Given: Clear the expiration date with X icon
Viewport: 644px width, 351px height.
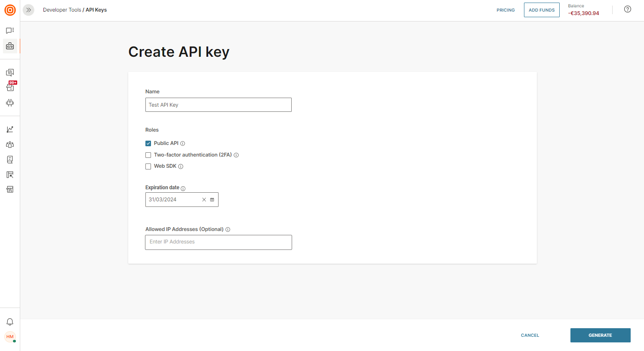Looking at the screenshot, I should (x=204, y=200).
